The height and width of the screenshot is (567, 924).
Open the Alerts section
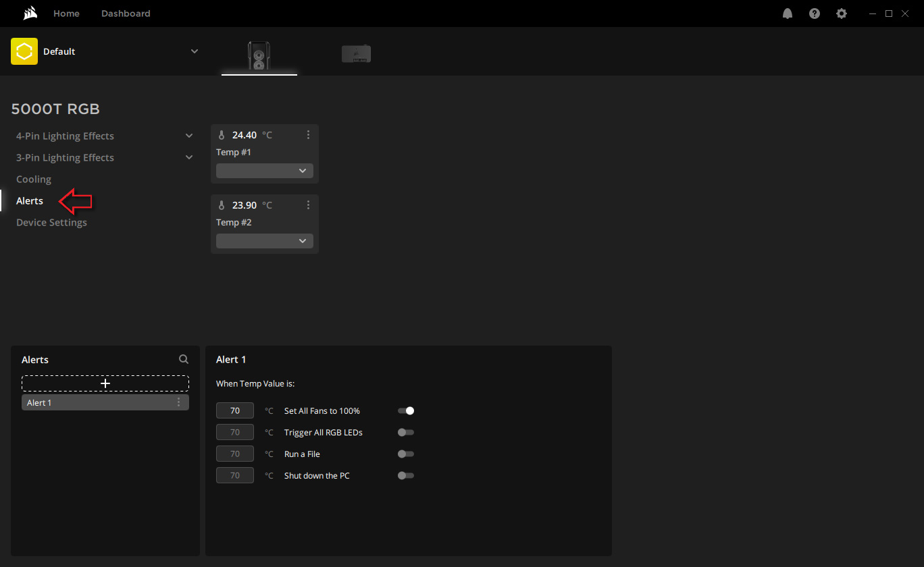[30, 200]
